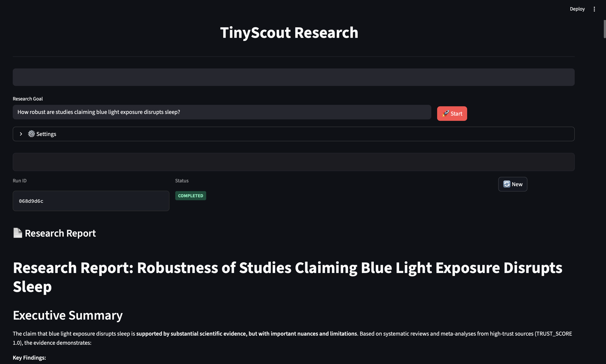Click the COMPLETED status badge
The image size is (606, 364).
click(190, 196)
